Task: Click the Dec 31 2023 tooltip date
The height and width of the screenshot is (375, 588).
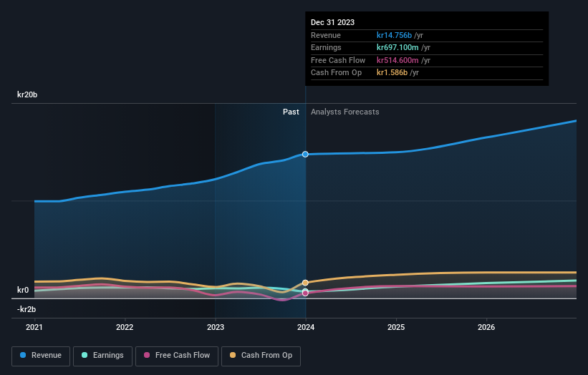Action: pyautogui.click(x=332, y=22)
